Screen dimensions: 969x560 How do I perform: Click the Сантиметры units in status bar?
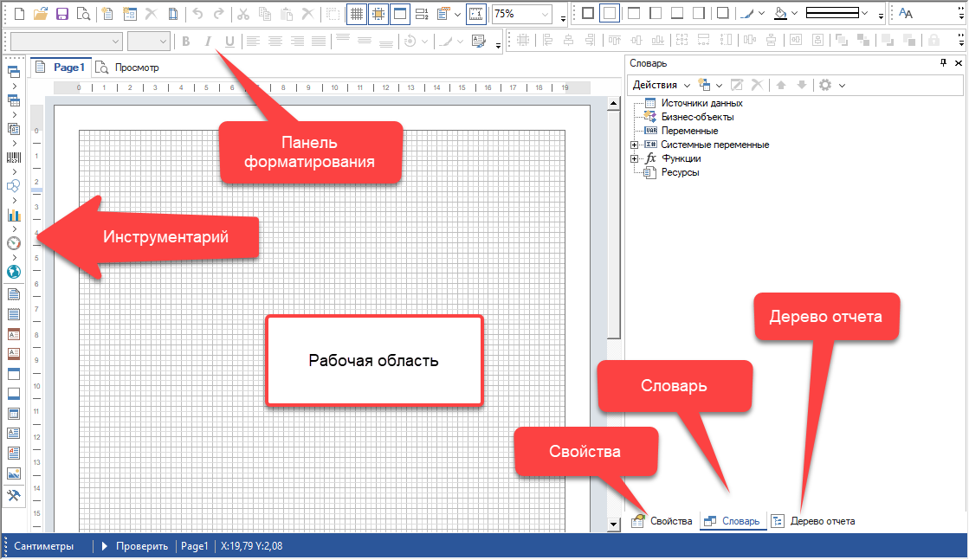(x=44, y=546)
